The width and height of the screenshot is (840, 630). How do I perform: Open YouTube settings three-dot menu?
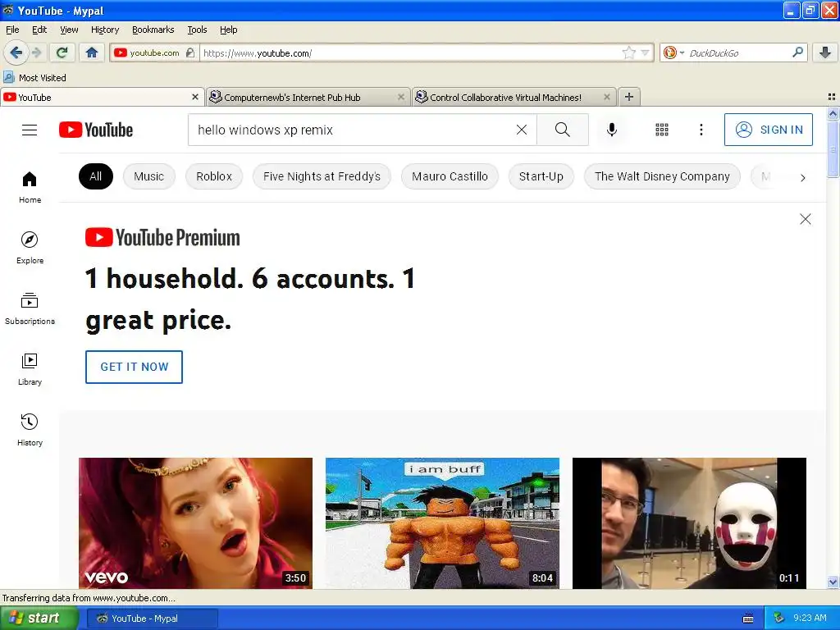701,130
